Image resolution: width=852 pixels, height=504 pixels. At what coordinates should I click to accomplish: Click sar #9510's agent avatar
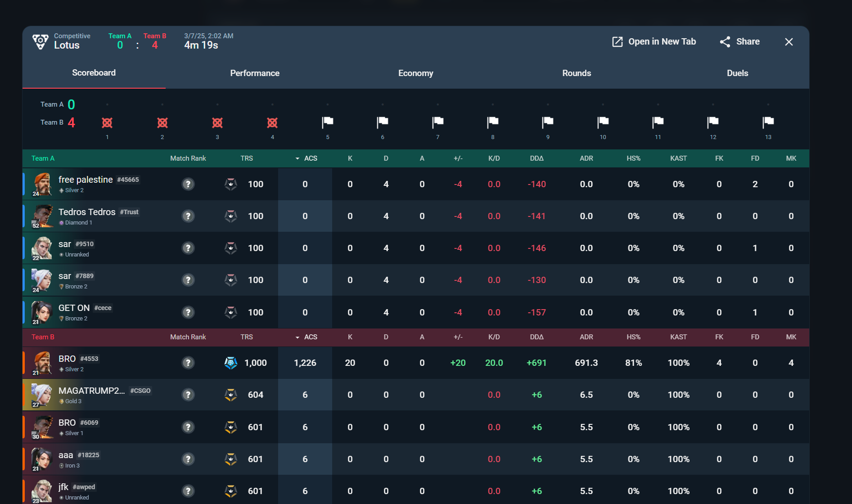[42, 248]
